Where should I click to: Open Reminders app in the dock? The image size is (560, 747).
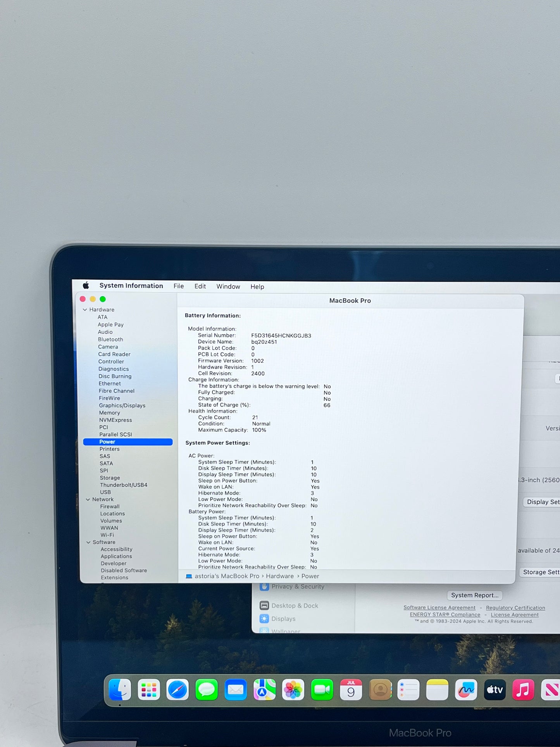(x=408, y=690)
